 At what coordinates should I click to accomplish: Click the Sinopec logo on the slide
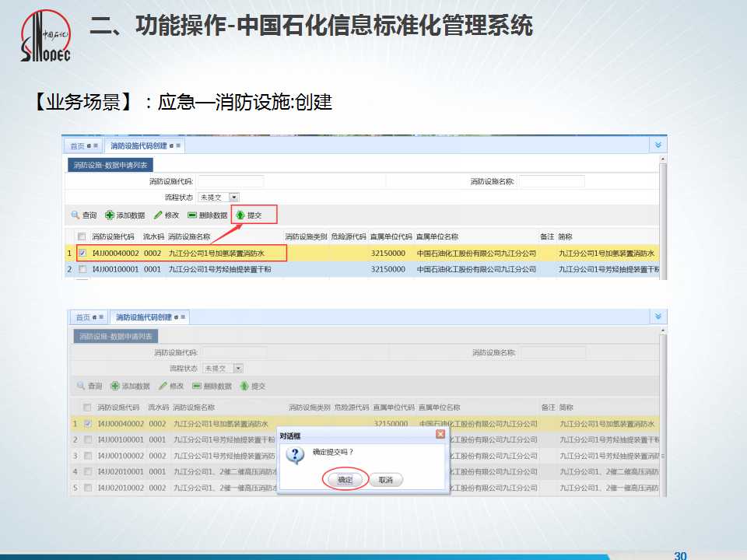[x=46, y=37]
